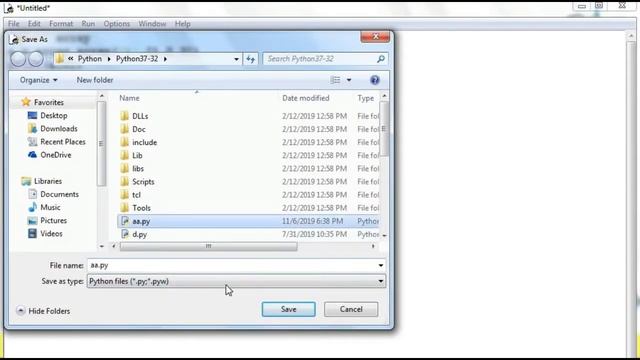Open the Window menu
Screen dimensions: 640x360
tap(152, 24)
